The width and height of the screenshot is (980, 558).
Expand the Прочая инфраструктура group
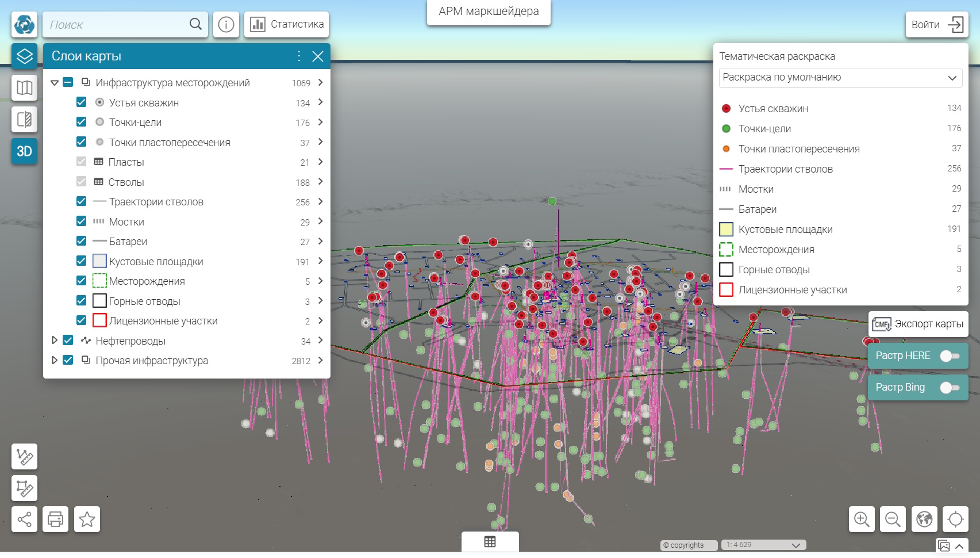coord(55,361)
